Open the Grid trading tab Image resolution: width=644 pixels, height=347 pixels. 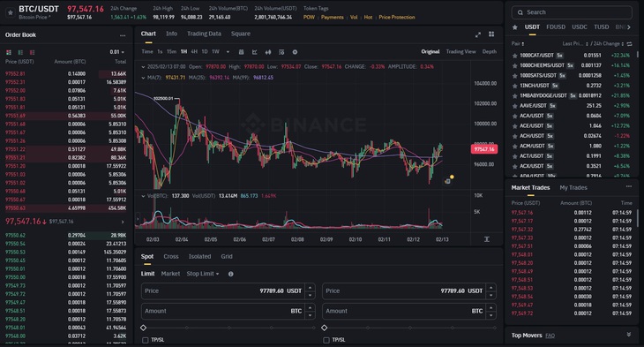coord(227,257)
